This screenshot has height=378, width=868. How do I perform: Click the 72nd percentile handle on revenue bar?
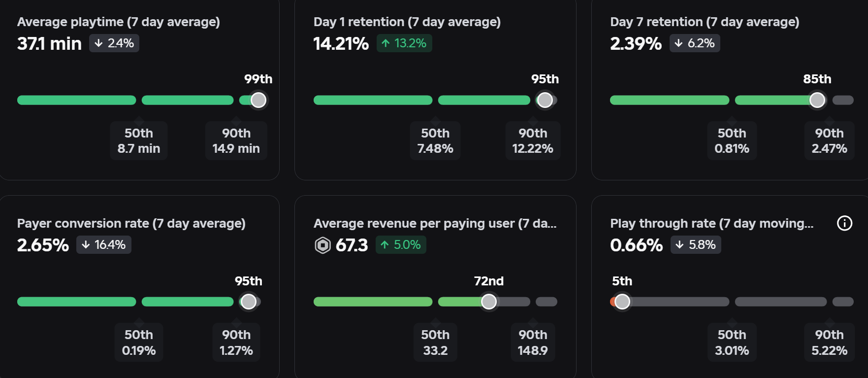pos(489,302)
